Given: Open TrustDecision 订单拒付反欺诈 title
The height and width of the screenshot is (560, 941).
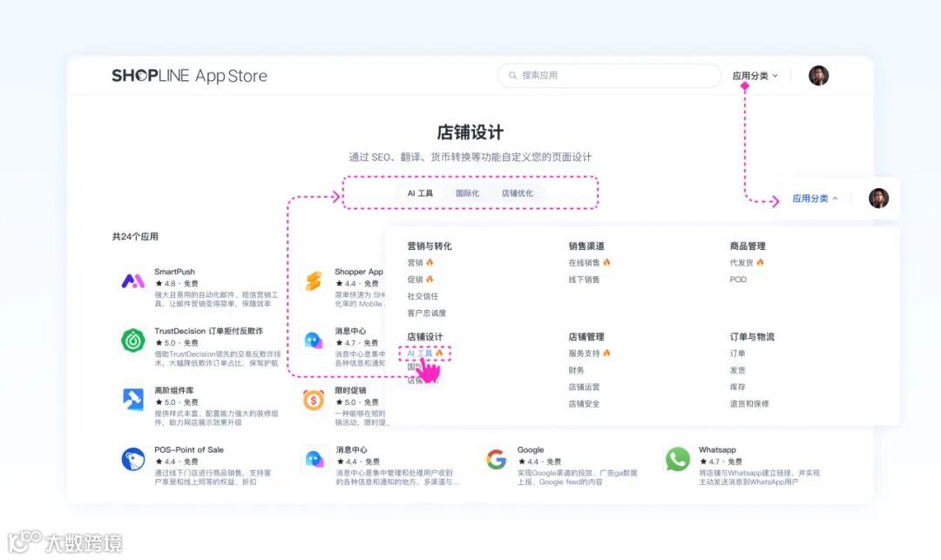Looking at the screenshot, I should pyautogui.click(x=208, y=331).
